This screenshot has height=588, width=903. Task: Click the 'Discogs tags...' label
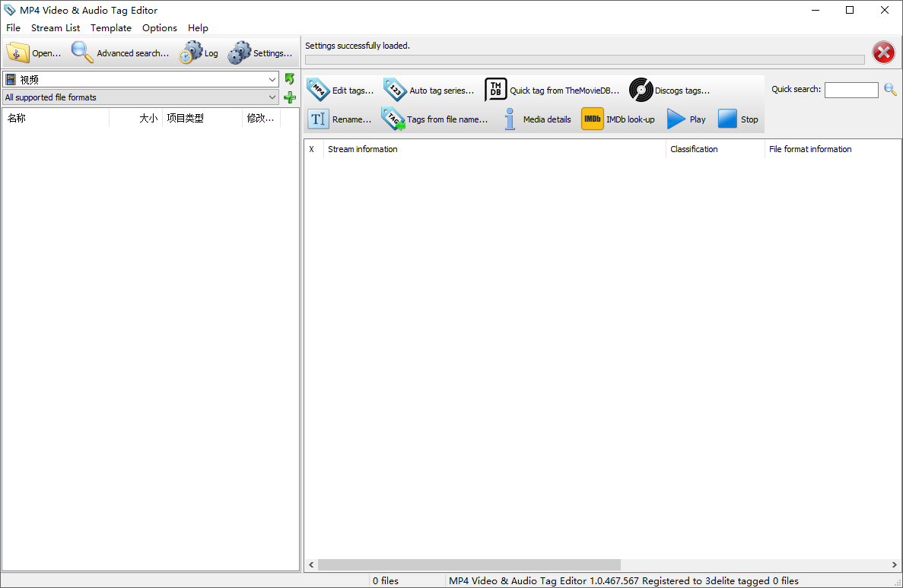[x=682, y=91]
